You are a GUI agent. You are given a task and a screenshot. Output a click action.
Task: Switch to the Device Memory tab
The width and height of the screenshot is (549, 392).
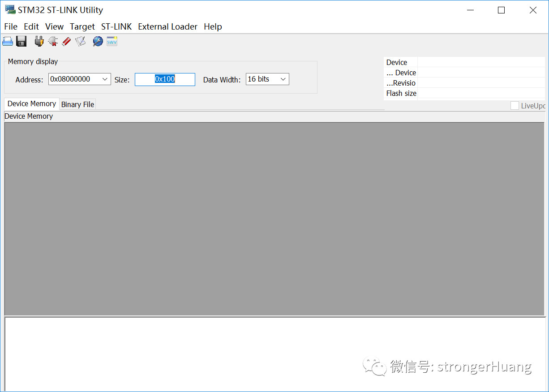(x=32, y=103)
